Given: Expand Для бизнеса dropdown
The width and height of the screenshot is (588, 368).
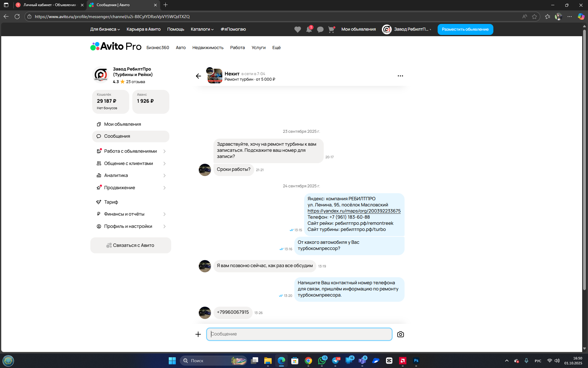Looking at the screenshot, I should point(105,29).
